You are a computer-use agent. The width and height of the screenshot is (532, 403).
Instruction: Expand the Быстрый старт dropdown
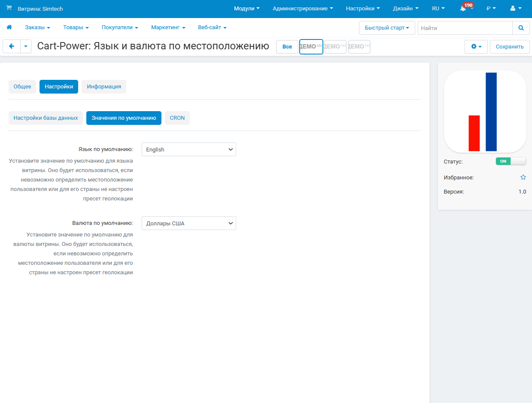[386, 28]
